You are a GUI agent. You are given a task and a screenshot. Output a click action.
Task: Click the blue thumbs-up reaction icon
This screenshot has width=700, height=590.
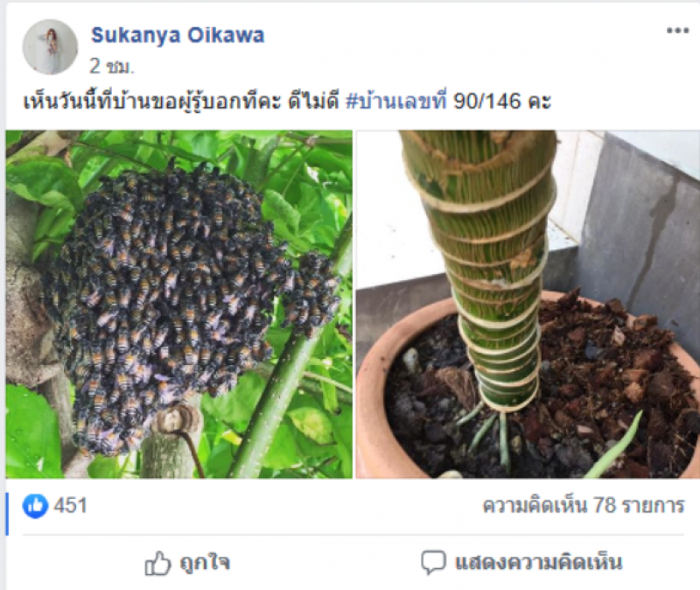(35, 506)
